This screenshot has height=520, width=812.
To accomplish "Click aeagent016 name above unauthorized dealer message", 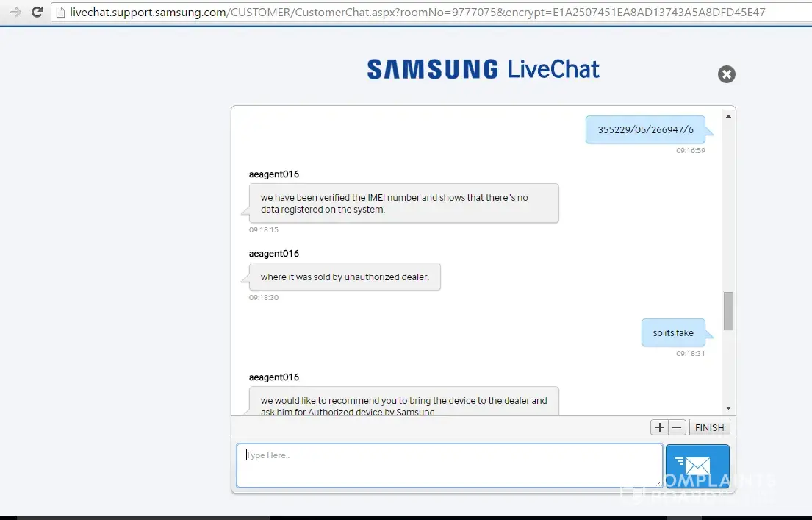I will pos(274,254).
